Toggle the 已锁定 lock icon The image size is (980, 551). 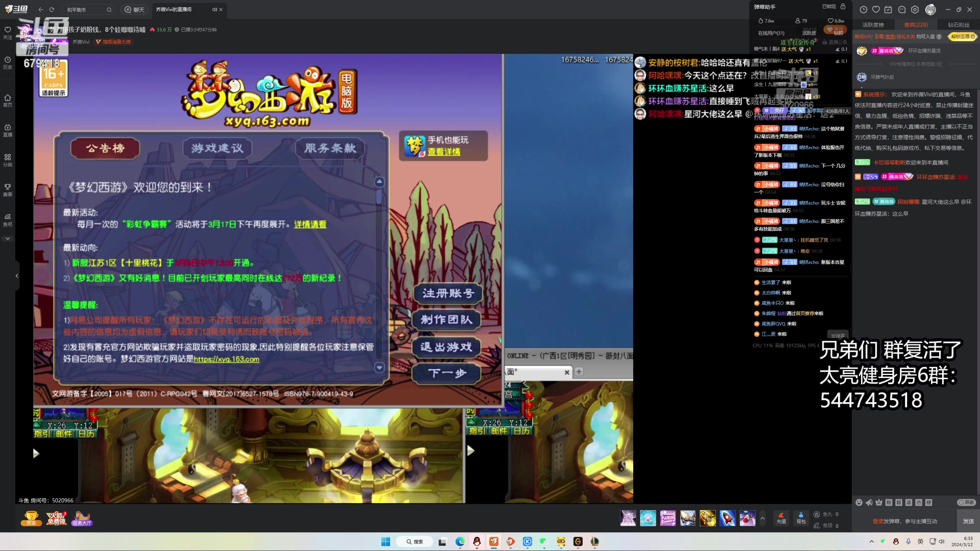point(843,7)
